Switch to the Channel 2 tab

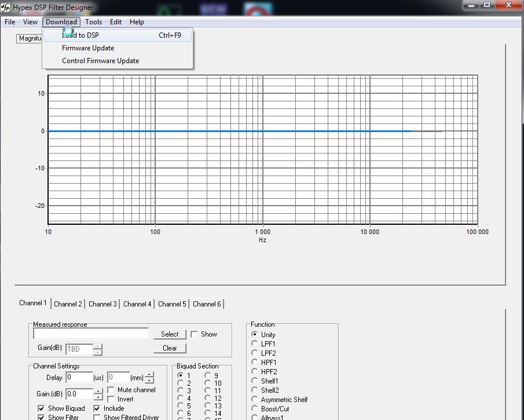(68, 304)
